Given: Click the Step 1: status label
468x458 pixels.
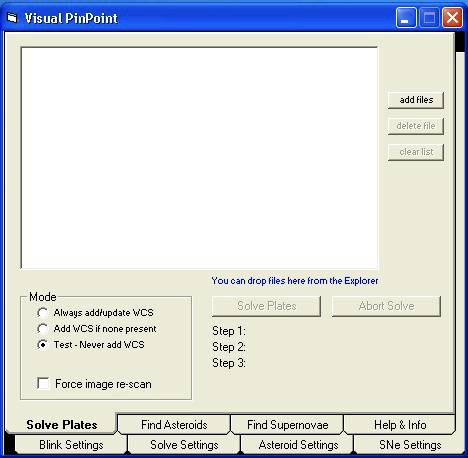Looking at the screenshot, I should [x=229, y=331].
